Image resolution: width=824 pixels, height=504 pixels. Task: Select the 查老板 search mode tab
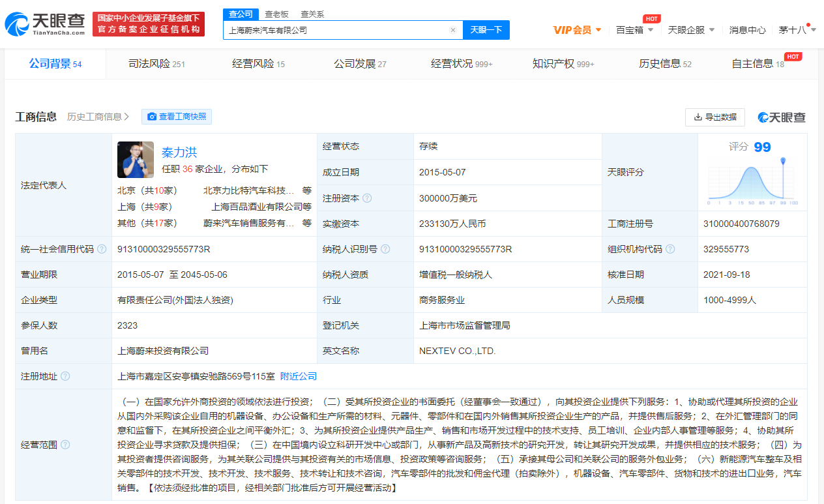[x=276, y=14]
